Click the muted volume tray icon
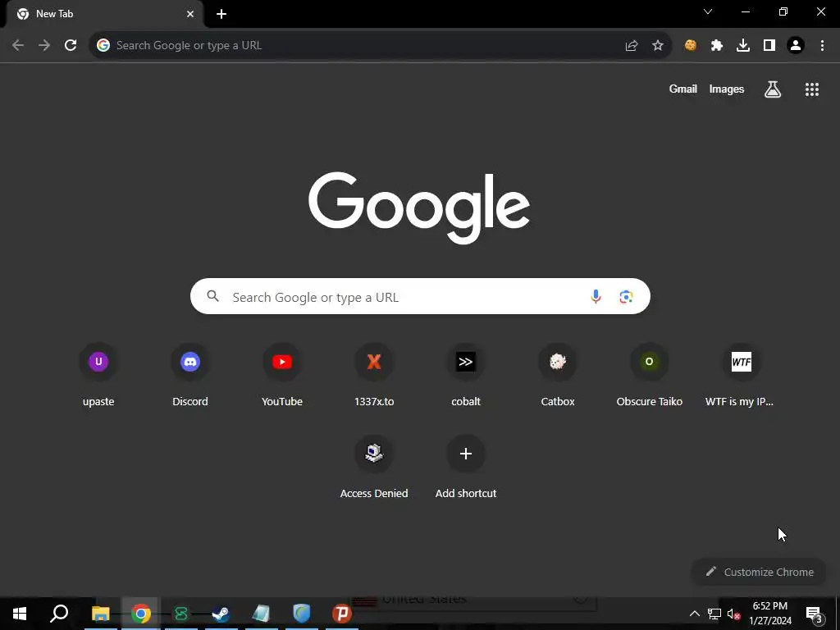The image size is (840, 630). [x=733, y=614]
